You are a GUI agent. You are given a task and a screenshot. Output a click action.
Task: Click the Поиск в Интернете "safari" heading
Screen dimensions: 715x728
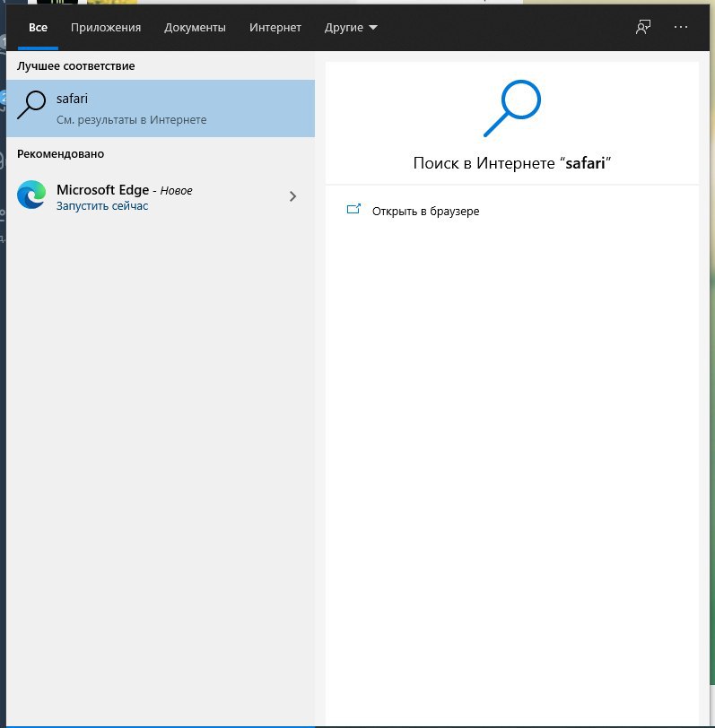(x=511, y=163)
